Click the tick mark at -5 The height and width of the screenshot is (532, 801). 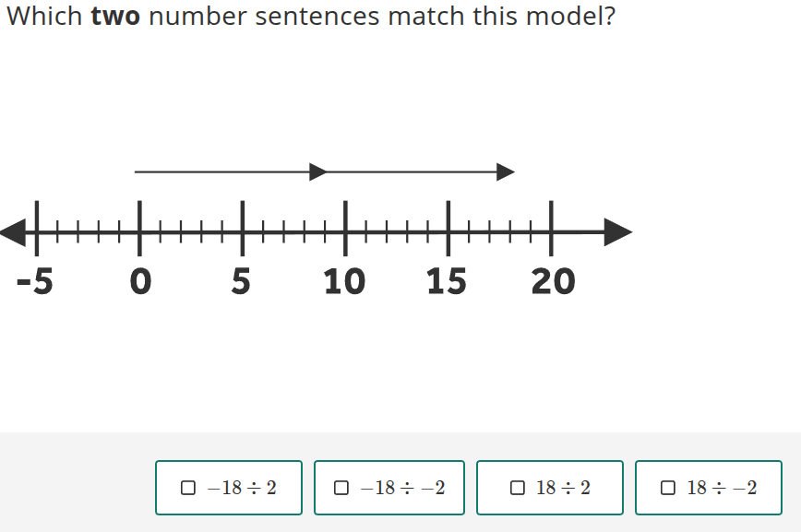pos(37,229)
